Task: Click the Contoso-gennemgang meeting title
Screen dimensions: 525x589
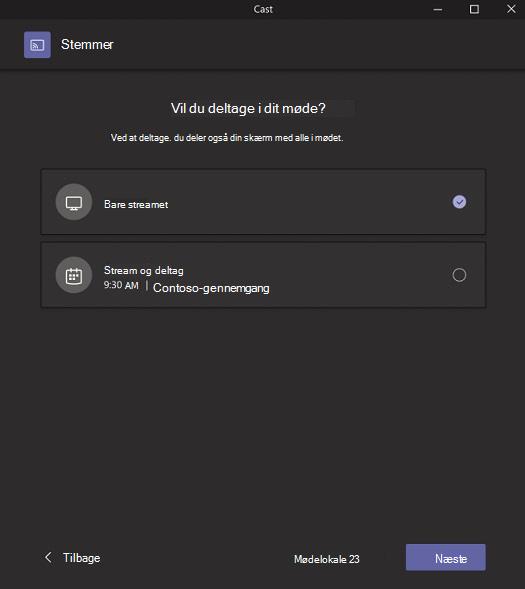Action: [211, 288]
